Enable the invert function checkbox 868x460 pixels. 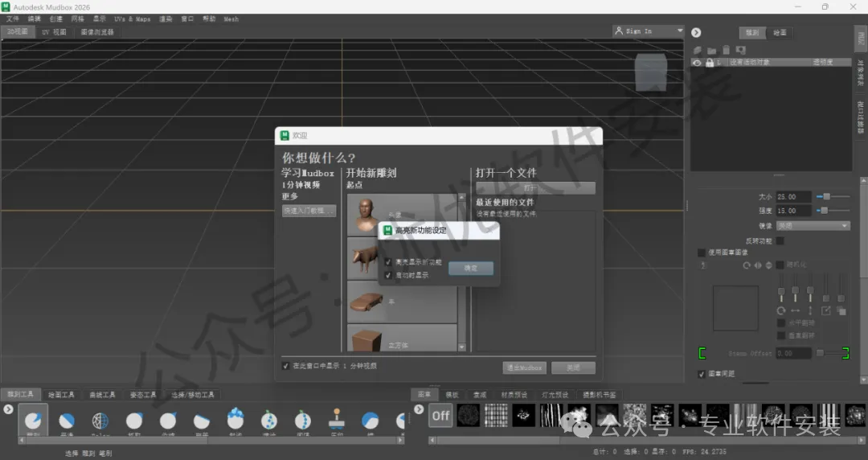(x=780, y=240)
